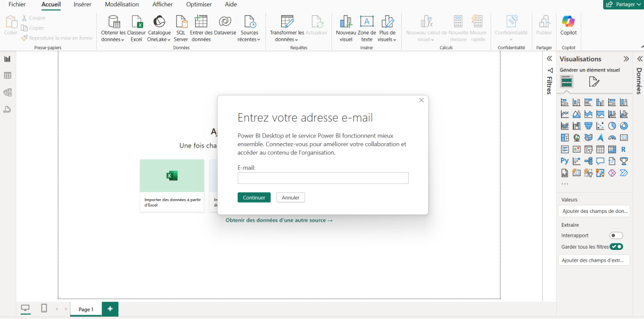
Task: Click Entrer des données icon
Action: (201, 21)
